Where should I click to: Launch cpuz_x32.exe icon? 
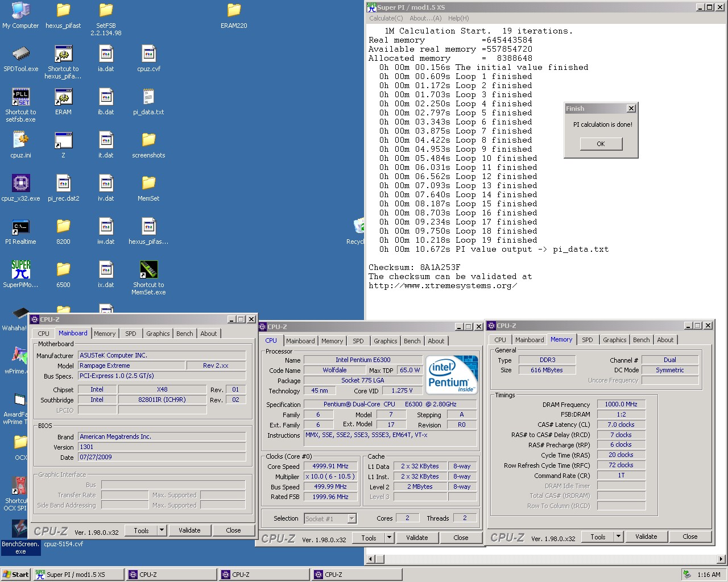pos(21,189)
